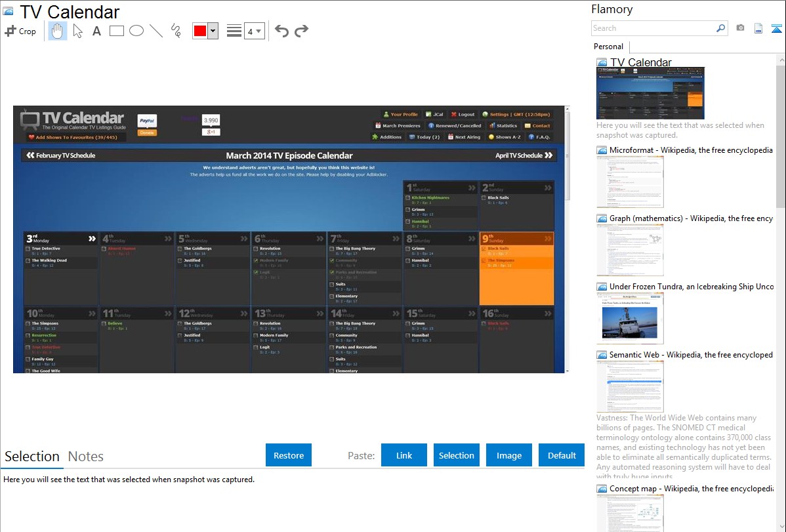
Task: Expand the 1st Saturday day arrows
Action: click(x=472, y=188)
